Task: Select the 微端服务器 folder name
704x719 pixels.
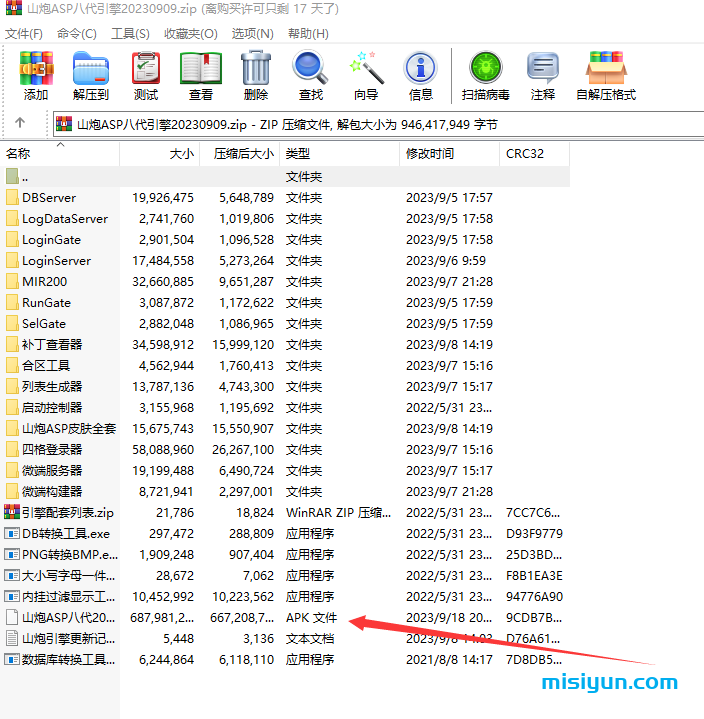Action: click(52, 470)
